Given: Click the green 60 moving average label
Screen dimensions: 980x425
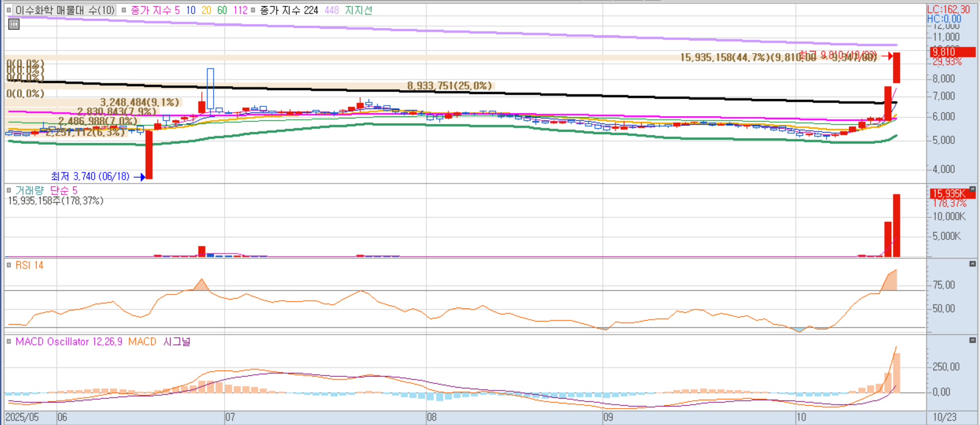Looking at the screenshot, I should click(222, 10).
